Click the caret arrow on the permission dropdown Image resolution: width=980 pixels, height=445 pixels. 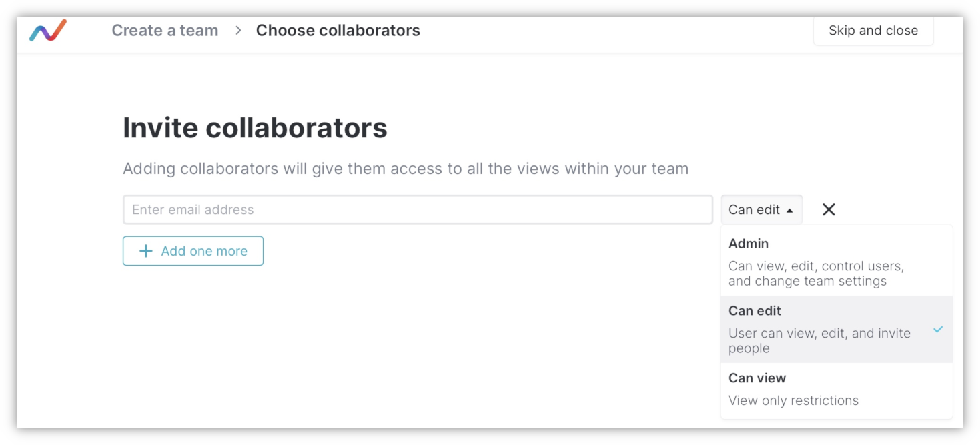(x=790, y=210)
